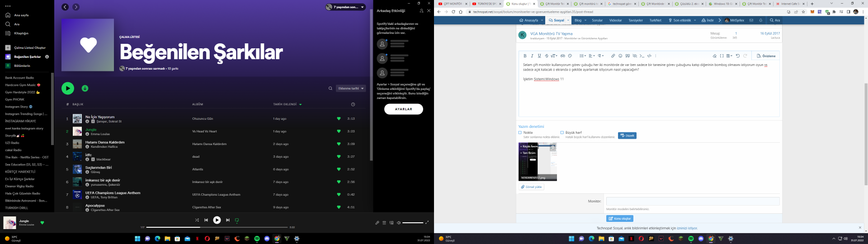
Task: Click the Görsel yükle button
Action: click(531, 187)
